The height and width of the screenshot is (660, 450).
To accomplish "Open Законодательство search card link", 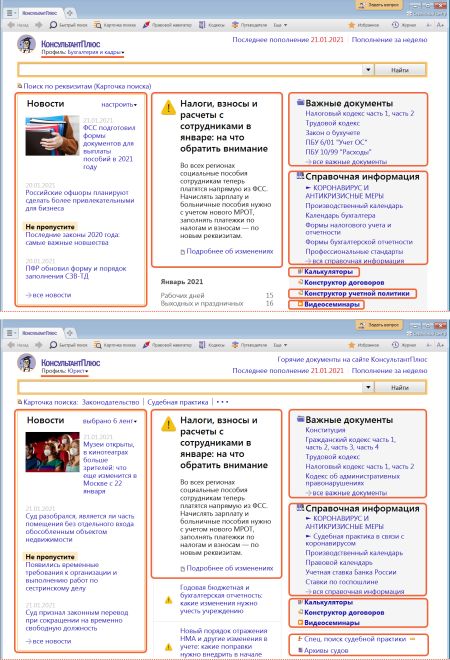I will [110, 402].
